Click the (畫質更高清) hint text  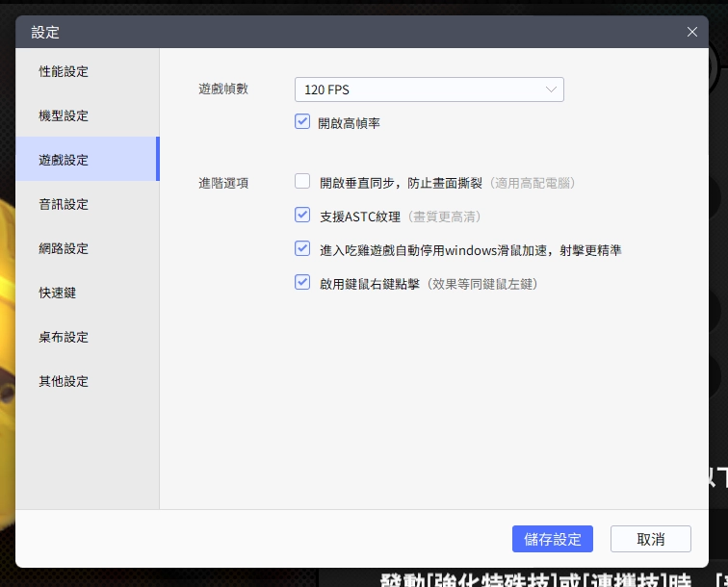coord(444,217)
